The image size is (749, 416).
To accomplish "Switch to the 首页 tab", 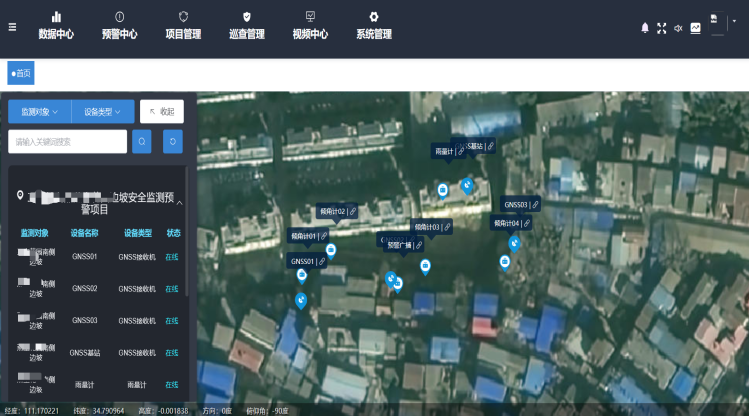I will pos(20,73).
